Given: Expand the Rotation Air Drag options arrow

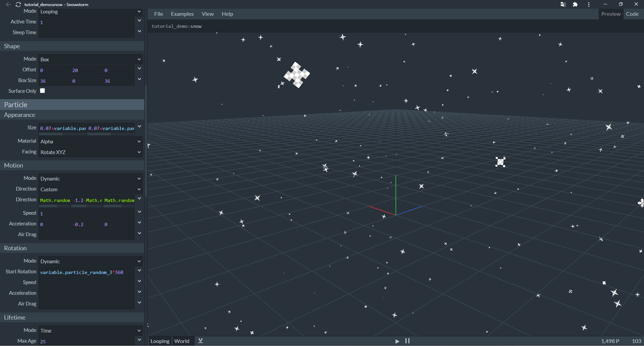Looking at the screenshot, I should point(140,303).
